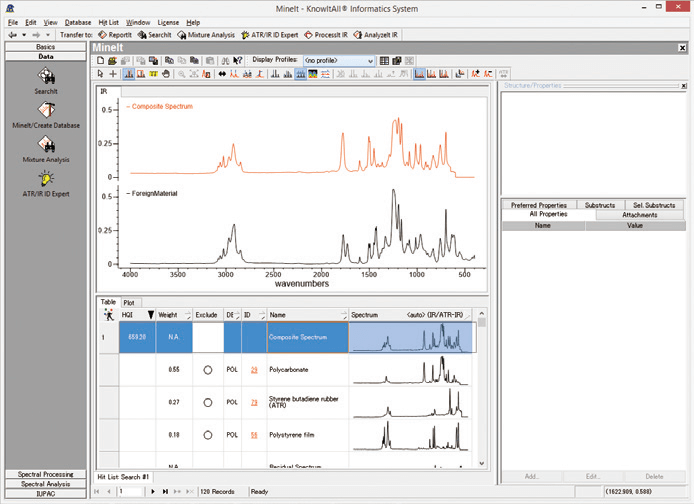Switch to the Plot tab
The height and width of the screenshot is (504, 694).
click(129, 303)
